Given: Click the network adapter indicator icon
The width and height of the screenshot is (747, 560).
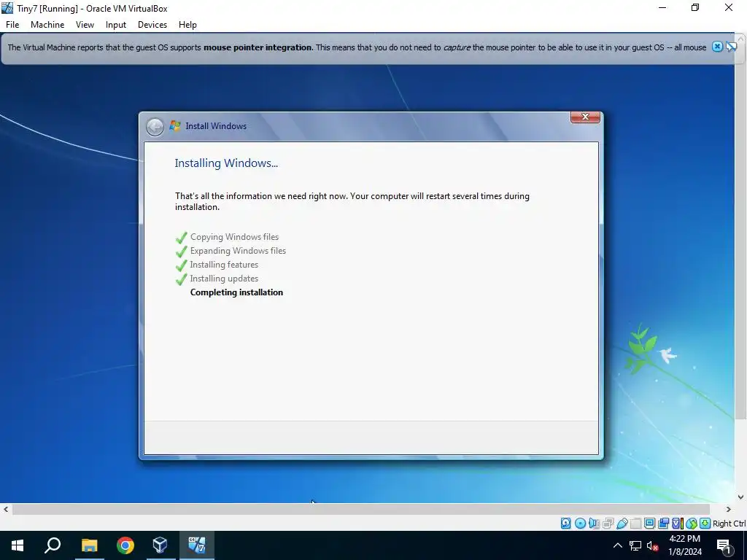Looking at the screenshot, I should click(608, 524).
